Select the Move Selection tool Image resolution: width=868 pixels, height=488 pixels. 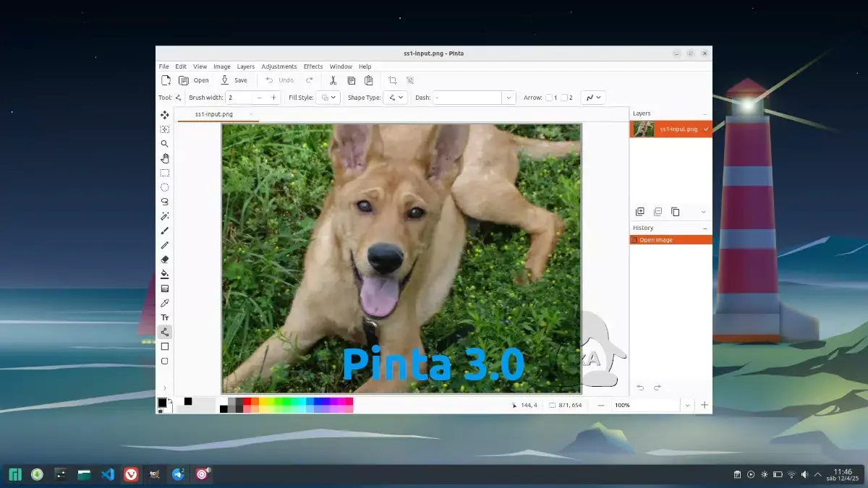pos(165,129)
